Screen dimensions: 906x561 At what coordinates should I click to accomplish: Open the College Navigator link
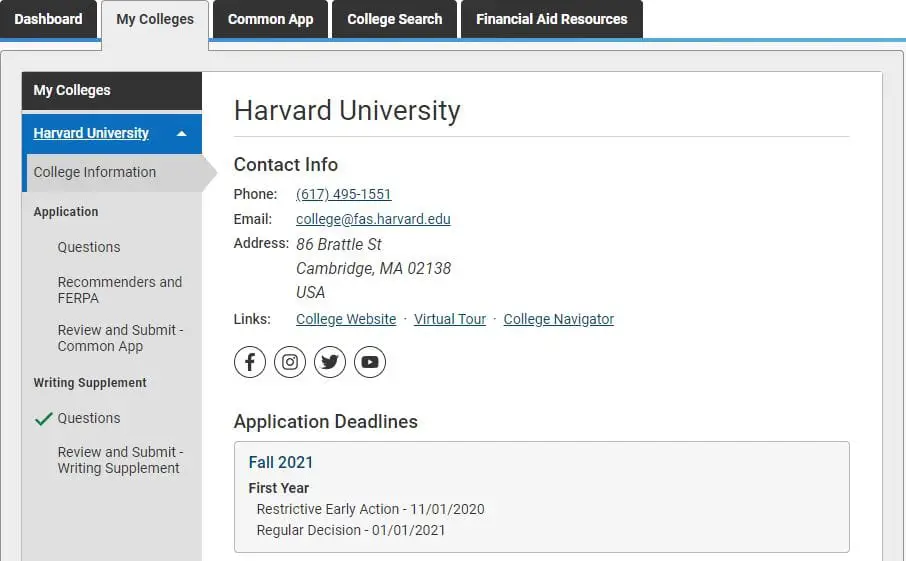click(558, 319)
